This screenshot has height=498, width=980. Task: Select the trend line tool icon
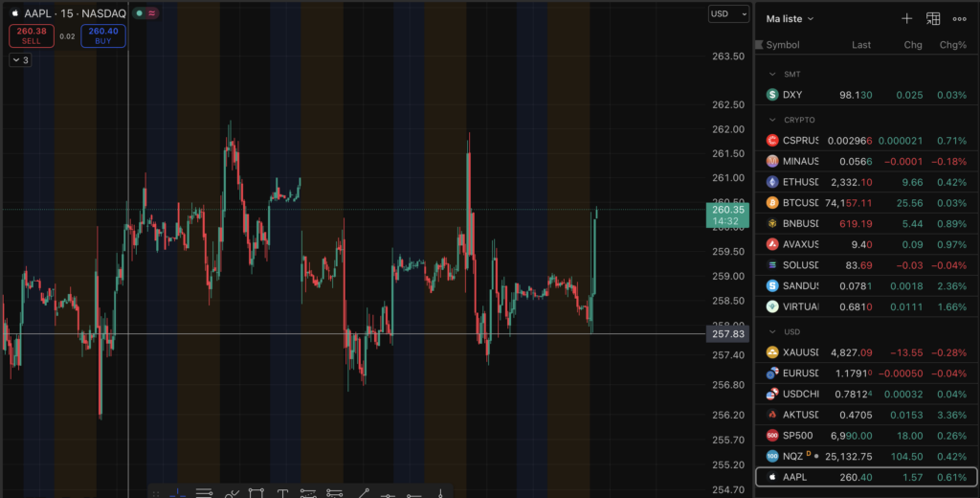(x=363, y=493)
